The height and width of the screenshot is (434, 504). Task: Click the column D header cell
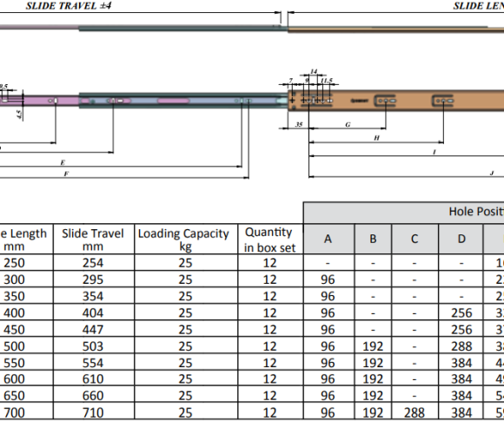click(461, 239)
